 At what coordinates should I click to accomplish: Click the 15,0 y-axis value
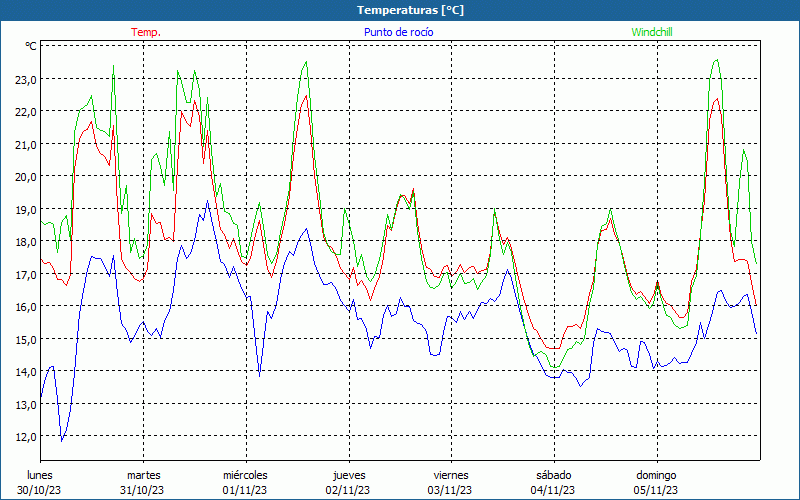pyautogui.click(x=26, y=339)
